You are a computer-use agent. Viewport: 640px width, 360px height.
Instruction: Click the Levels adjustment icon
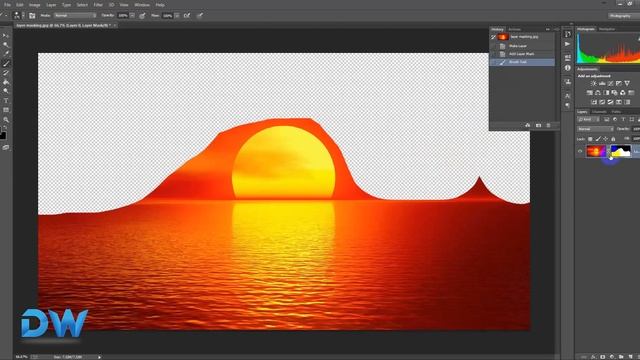[602, 83]
